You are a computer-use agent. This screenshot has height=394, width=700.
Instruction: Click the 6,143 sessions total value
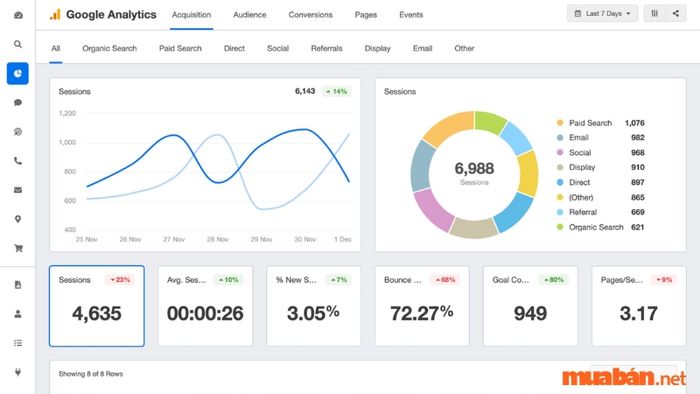click(305, 91)
